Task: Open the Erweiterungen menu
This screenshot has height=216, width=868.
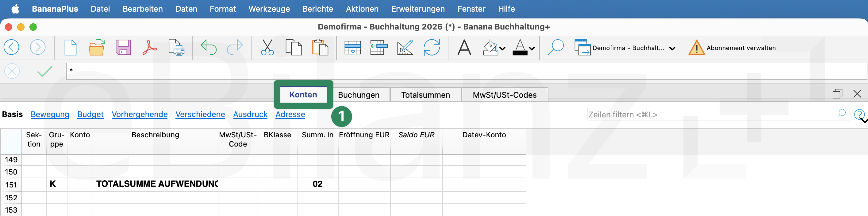Action: click(x=418, y=9)
